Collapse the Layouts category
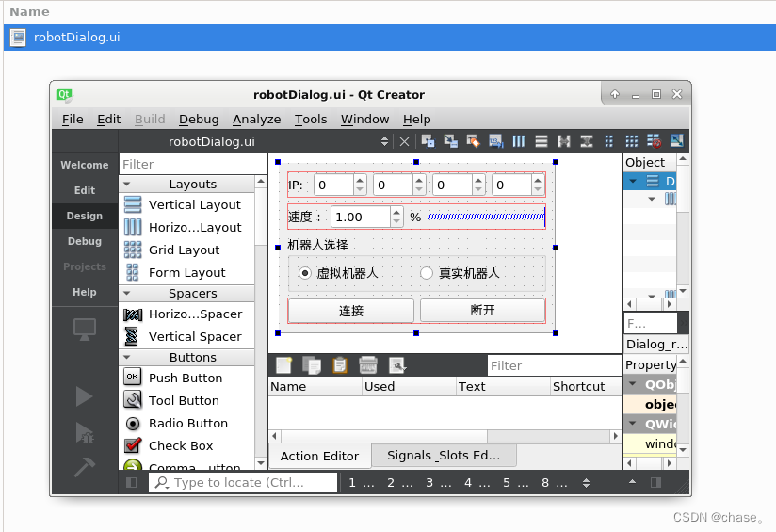Screen dimensions: 776x532 pyautogui.click(x=127, y=184)
